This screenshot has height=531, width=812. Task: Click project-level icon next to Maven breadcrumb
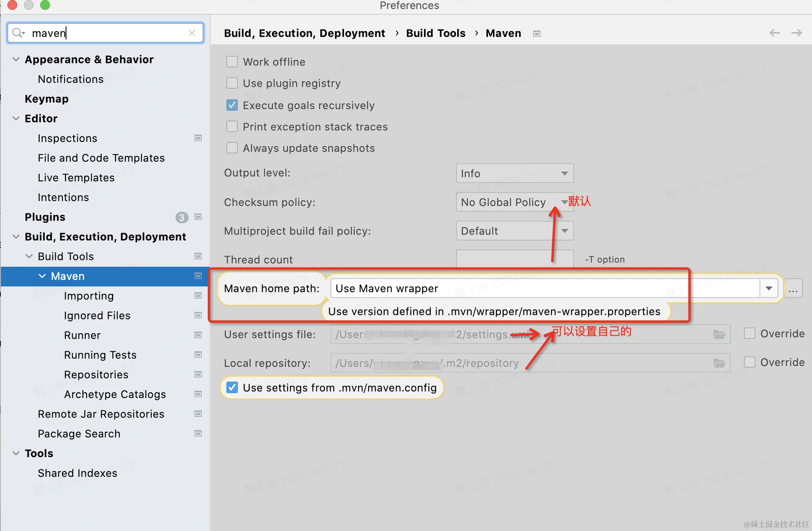pos(536,34)
